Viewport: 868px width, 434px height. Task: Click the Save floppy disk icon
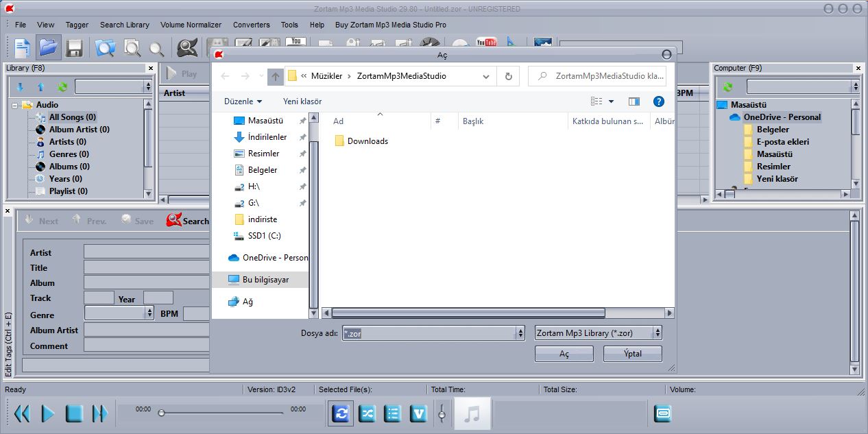pos(74,48)
